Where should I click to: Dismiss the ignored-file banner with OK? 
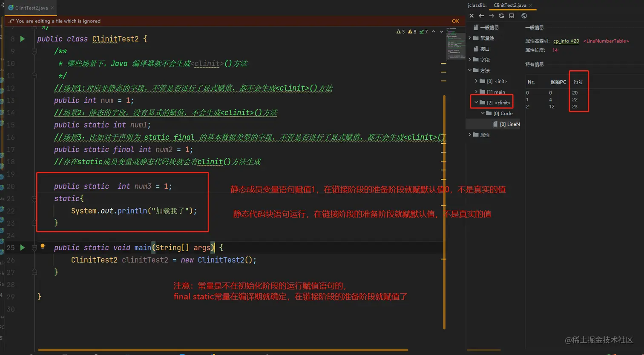[455, 21]
